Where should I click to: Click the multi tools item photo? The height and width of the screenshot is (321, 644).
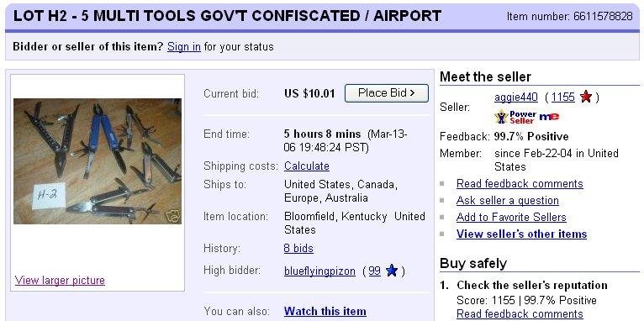click(98, 160)
